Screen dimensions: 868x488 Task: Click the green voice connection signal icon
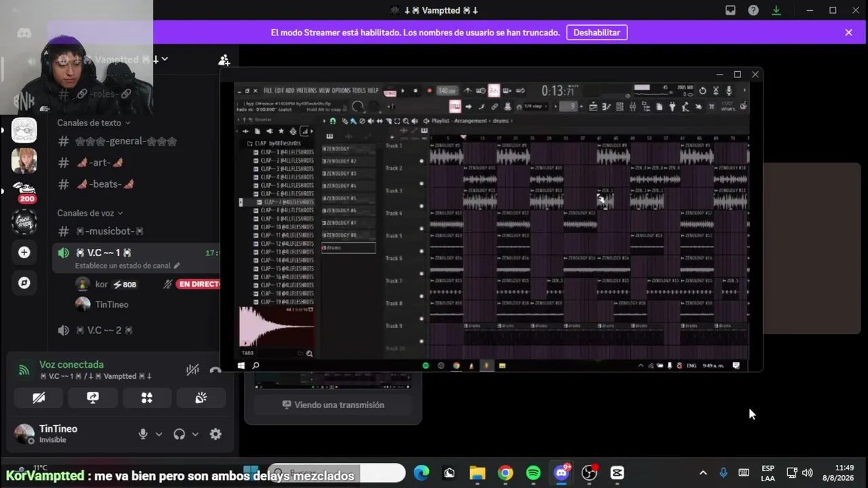coord(24,370)
